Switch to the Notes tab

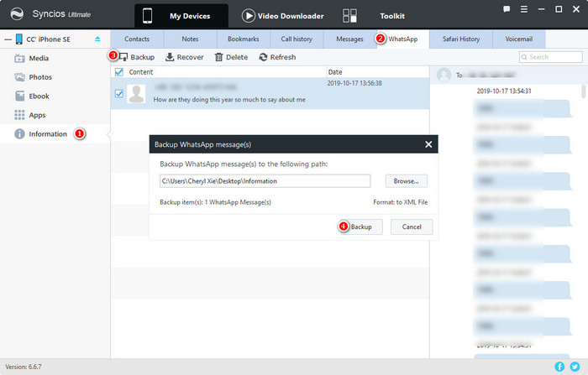(x=190, y=39)
